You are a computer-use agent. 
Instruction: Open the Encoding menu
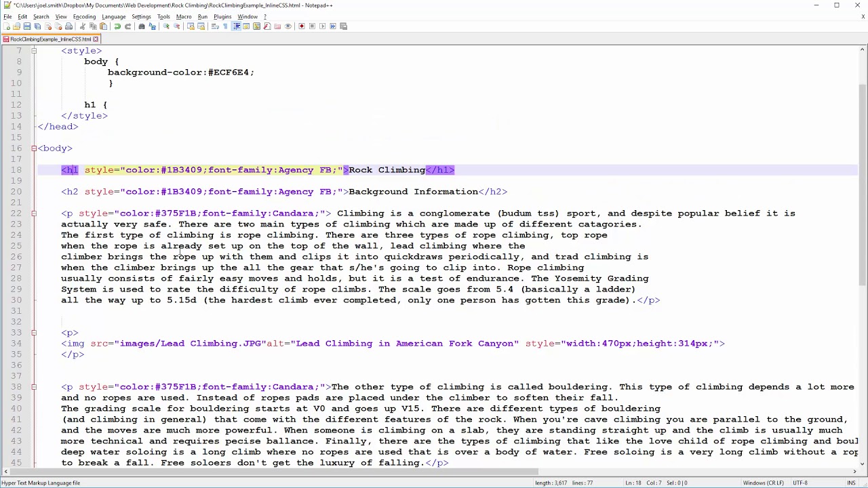click(84, 16)
